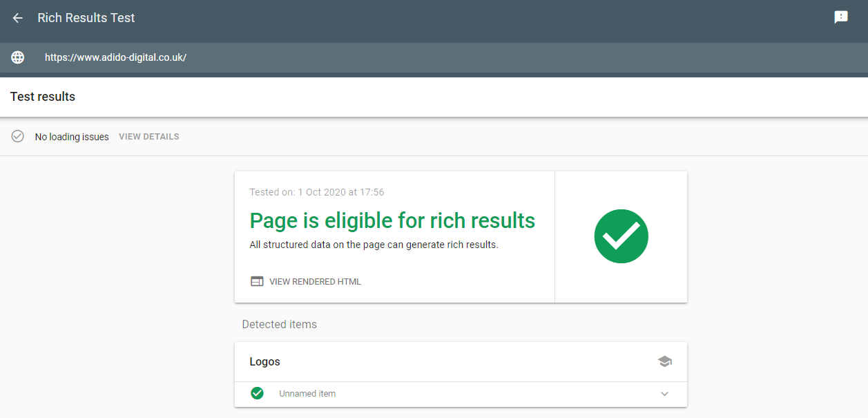Click the Rich Results Test title

point(86,18)
